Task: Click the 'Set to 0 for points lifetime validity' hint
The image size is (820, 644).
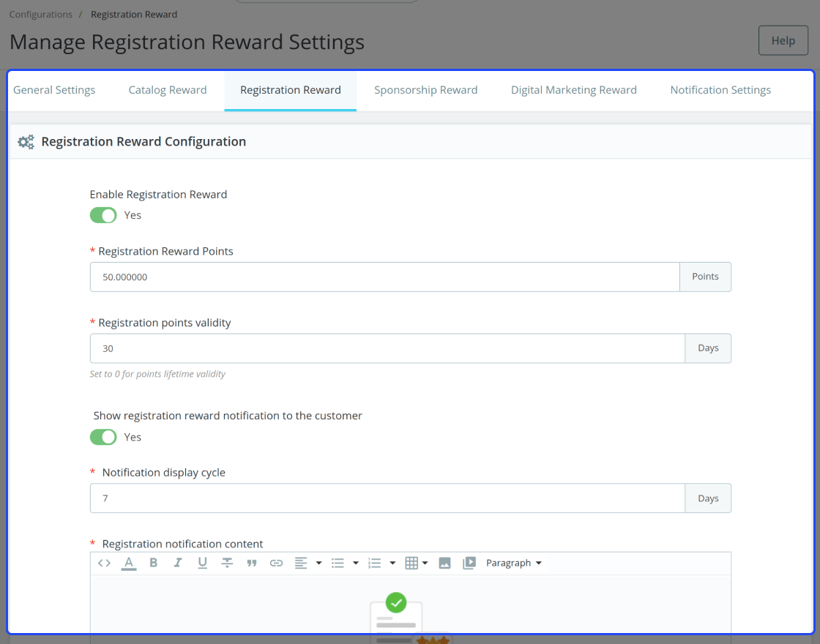Action: tap(157, 374)
